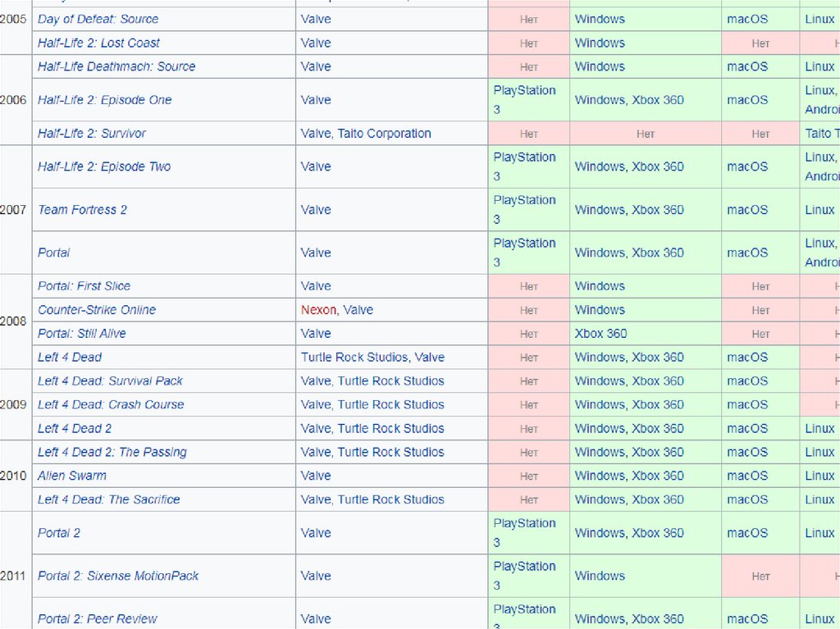
Task: Click Left 4 Dead: The Sacrifice link
Action: (x=109, y=499)
